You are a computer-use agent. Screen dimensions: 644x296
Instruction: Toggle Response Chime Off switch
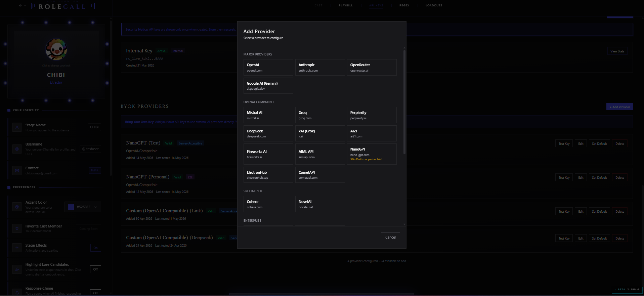(x=96, y=293)
